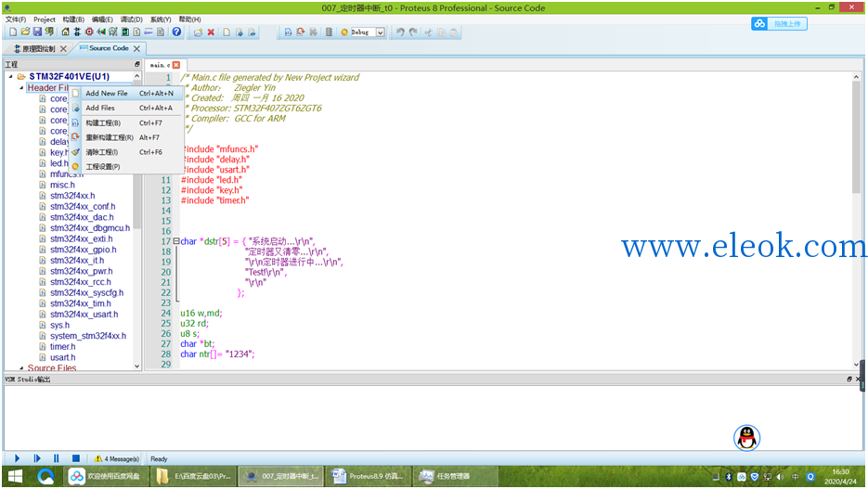Open the Project Notes icon
Viewport: 868px width, 489px height.
[161, 32]
